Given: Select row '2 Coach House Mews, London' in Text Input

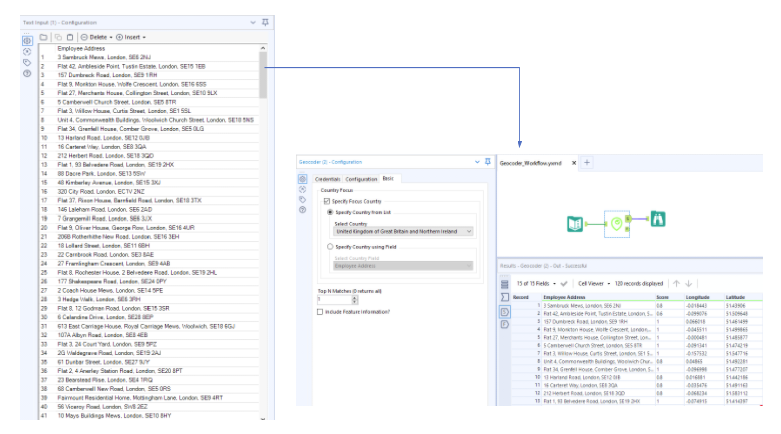Looking at the screenshot, I should 149,290.
